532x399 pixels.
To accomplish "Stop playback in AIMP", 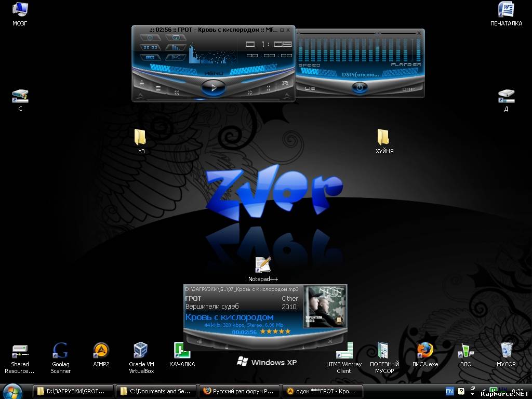I will coord(158,88).
